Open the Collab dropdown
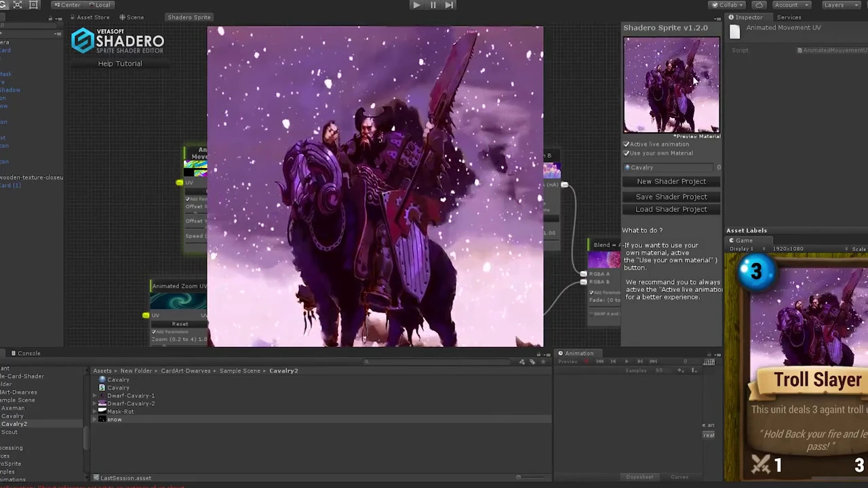Viewport: 868px width, 488px height. 728,5
